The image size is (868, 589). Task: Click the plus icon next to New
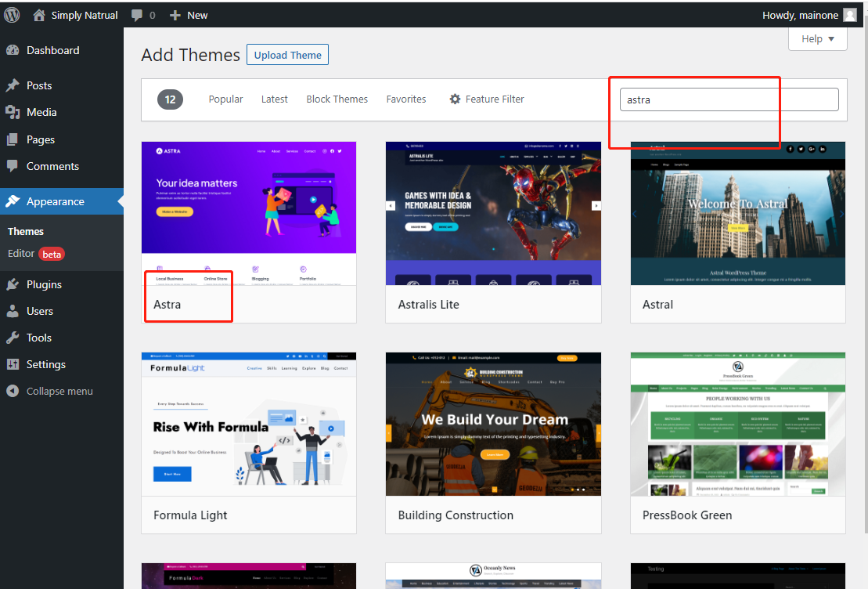coord(175,16)
